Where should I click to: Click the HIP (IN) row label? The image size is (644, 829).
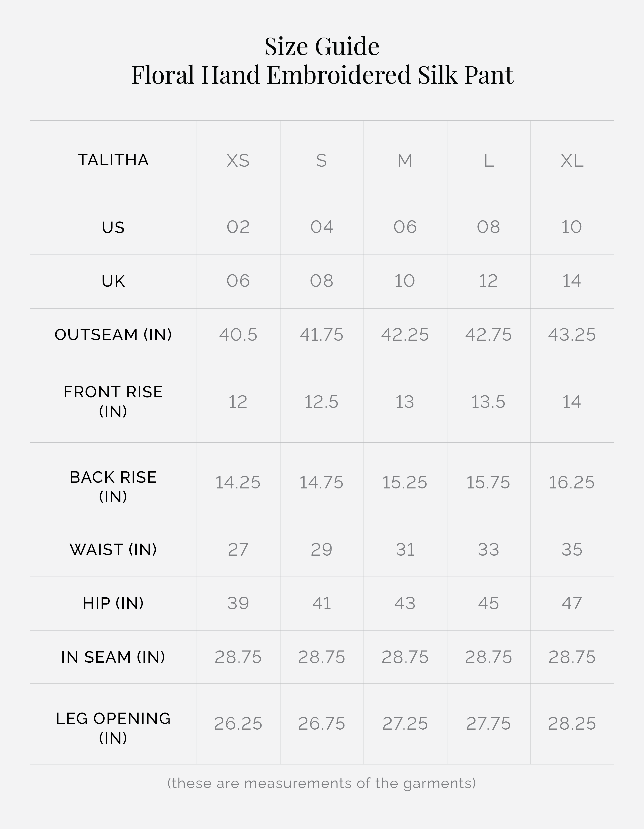click(x=113, y=603)
